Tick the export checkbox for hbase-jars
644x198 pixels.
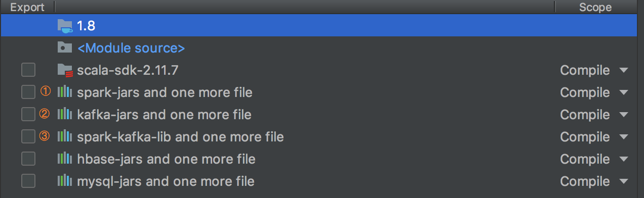click(x=28, y=159)
